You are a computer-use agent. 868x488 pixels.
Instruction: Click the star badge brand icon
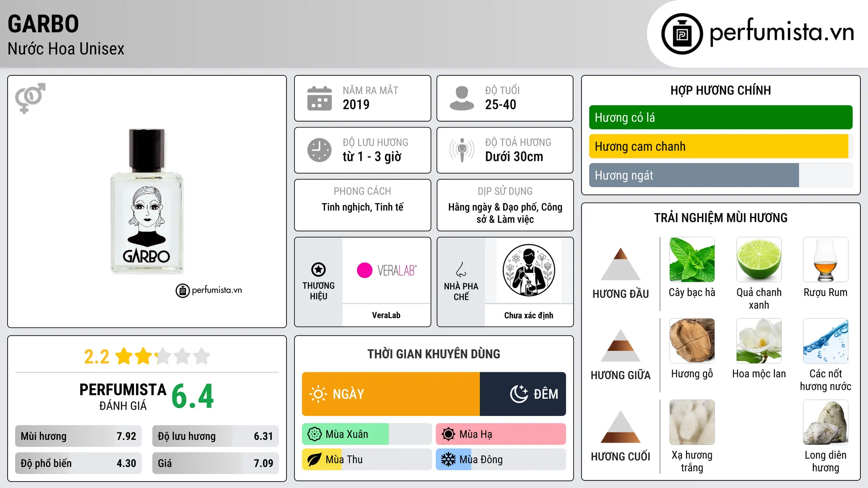(318, 269)
